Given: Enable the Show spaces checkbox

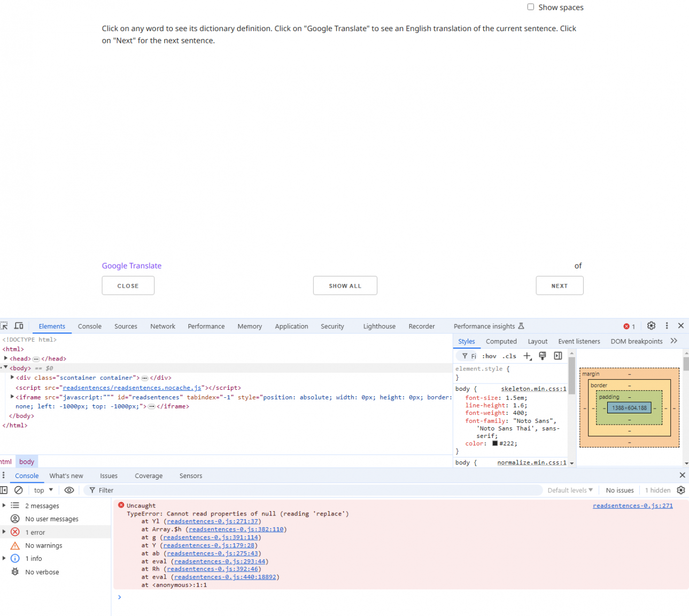Looking at the screenshot, I should pos(531,7).
